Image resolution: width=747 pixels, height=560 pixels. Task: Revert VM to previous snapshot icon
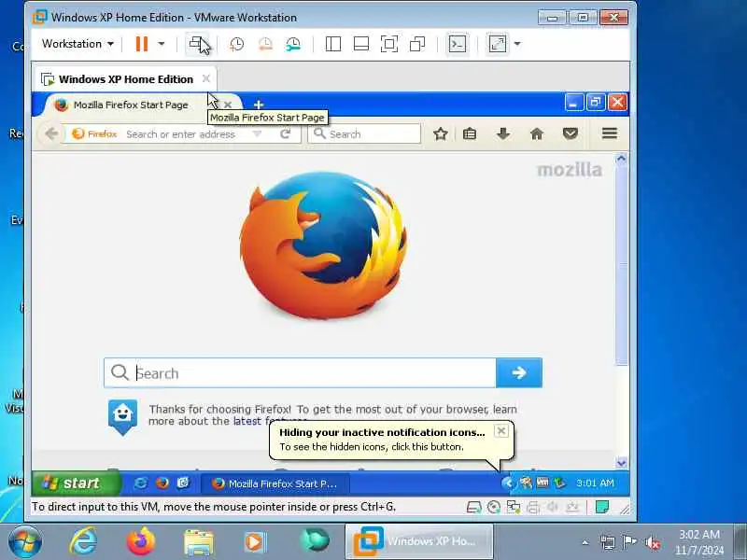(x=265, y=44)
